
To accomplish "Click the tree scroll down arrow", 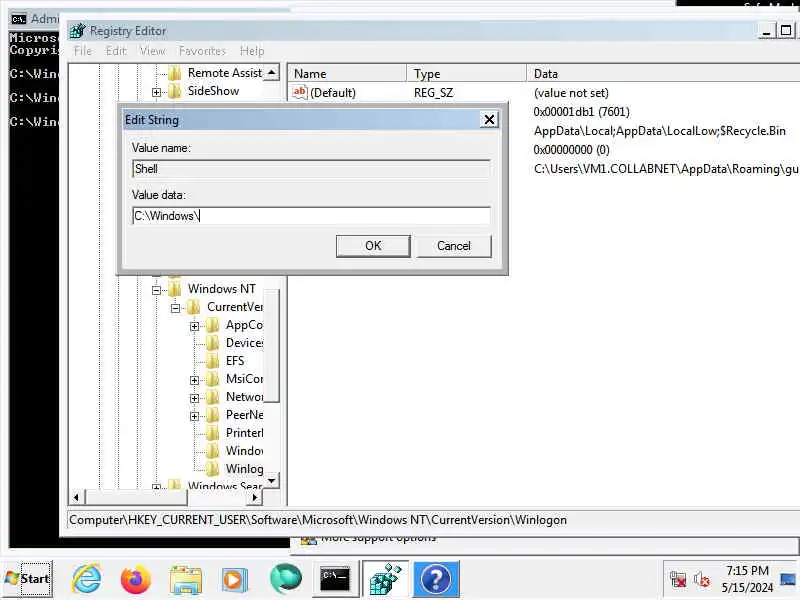I will 272,481.
